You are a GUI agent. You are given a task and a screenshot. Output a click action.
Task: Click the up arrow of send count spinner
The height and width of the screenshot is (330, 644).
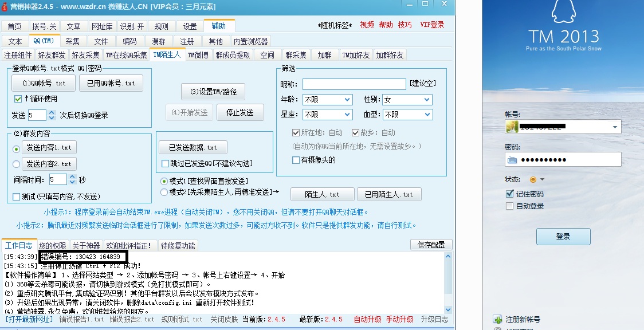click(52, 112)
